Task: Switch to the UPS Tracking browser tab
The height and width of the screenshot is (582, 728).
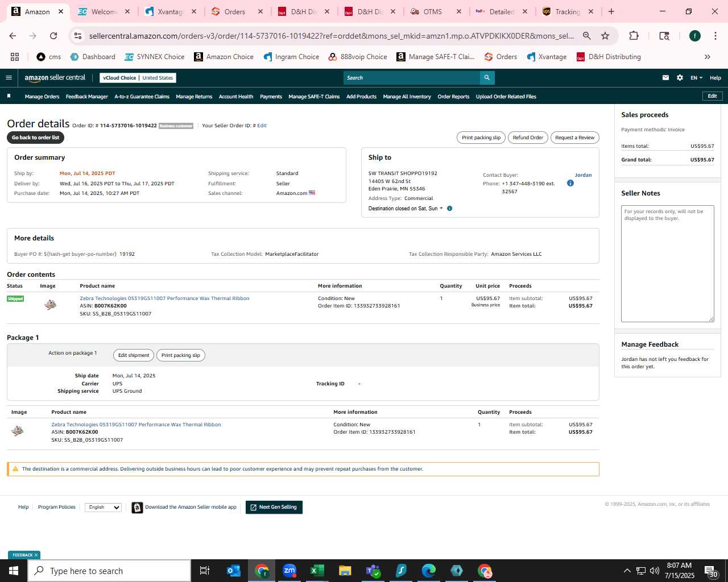Action: [567, 11]
